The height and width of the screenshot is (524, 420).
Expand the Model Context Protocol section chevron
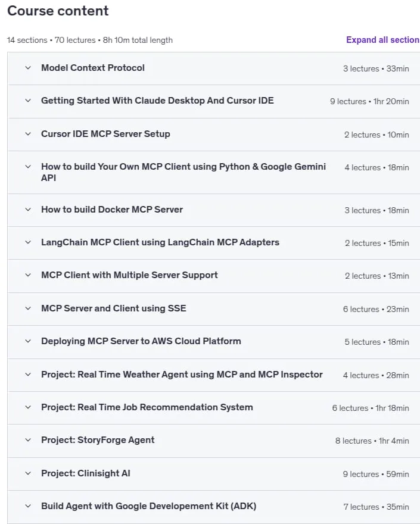28,68
